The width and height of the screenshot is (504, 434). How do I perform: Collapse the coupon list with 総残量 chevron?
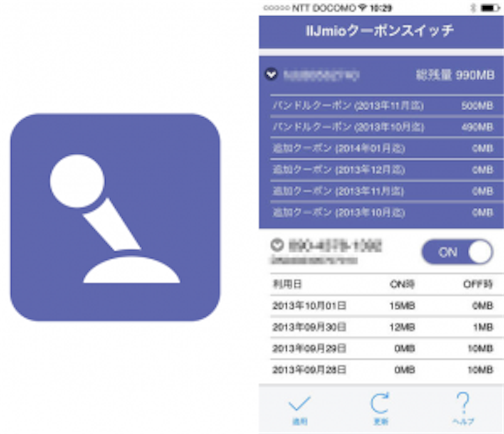tap(271, 74)
